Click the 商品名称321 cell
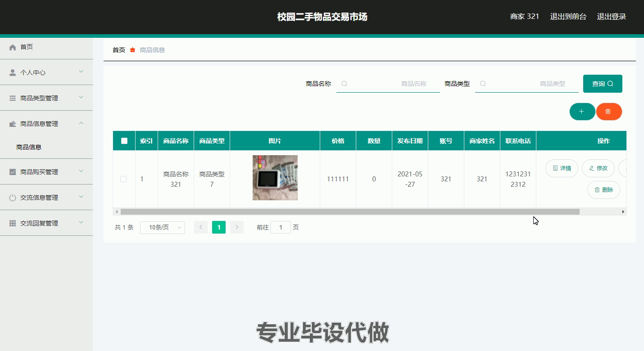Screen dimensions: 644x351 176,179
